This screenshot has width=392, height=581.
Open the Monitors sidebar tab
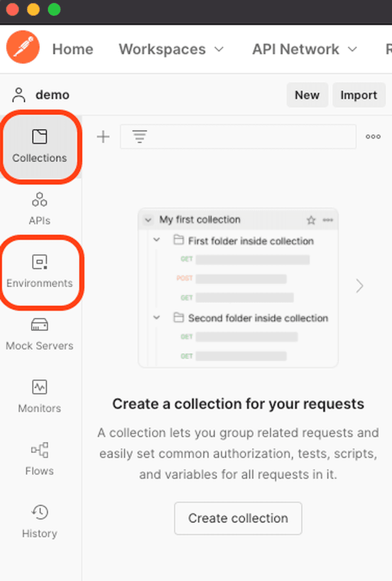[40, 397]
